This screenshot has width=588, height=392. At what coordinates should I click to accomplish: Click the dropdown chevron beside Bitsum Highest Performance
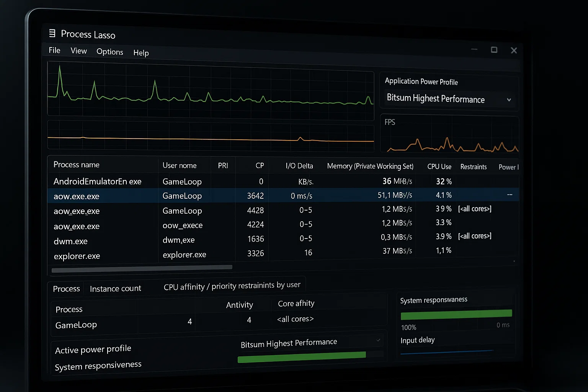click(x=509, y=100)
